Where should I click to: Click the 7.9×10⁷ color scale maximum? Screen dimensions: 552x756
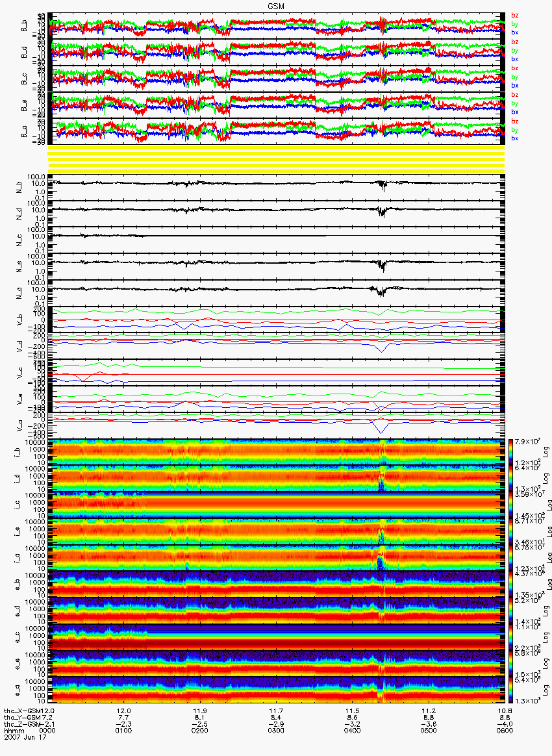click(x=527, y=442)
